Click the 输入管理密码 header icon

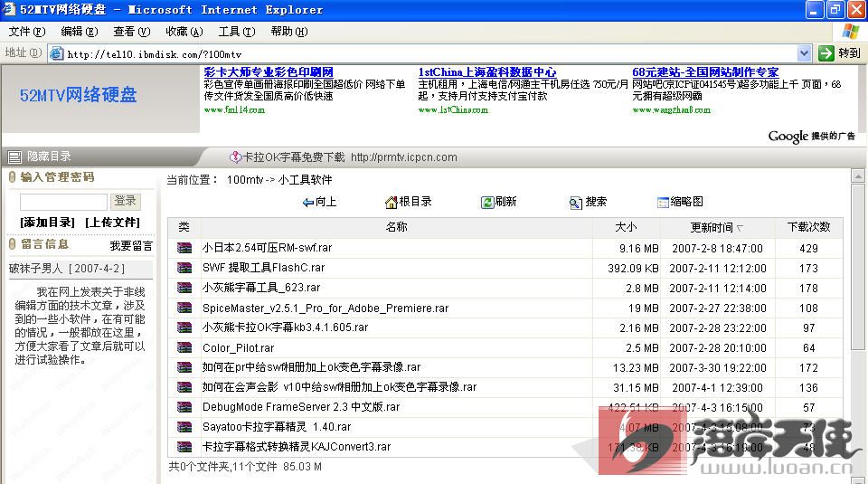(12, 177)
